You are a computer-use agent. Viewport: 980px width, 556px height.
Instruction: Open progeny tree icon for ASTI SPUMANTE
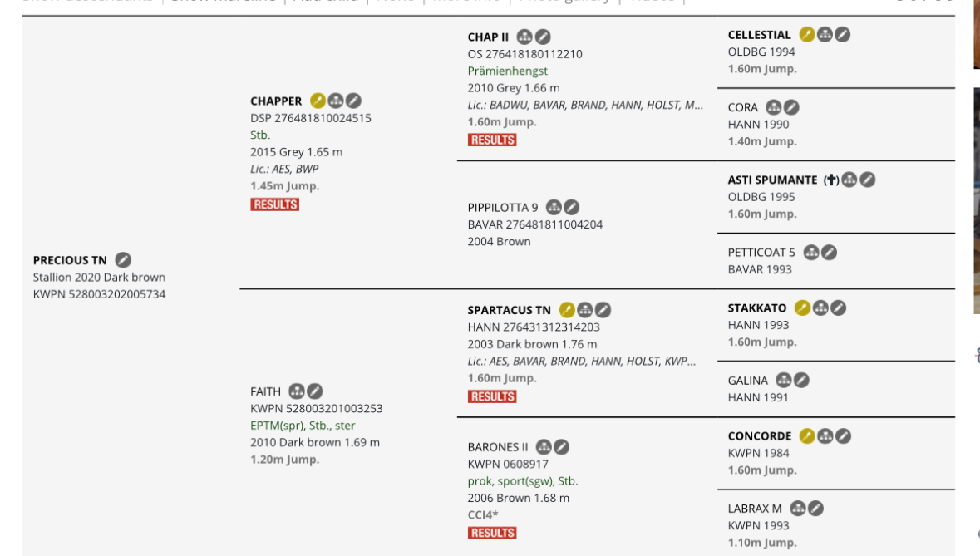coord(849,180)
